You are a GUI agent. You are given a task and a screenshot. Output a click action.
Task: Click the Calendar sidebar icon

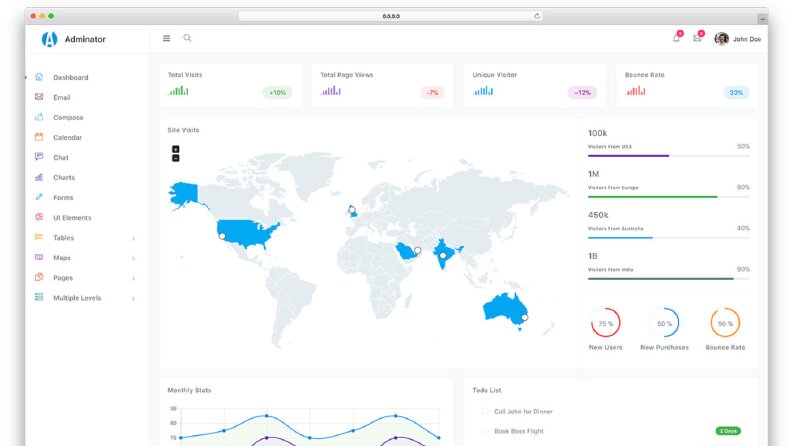pyautogui.click(x=39, y=137)
